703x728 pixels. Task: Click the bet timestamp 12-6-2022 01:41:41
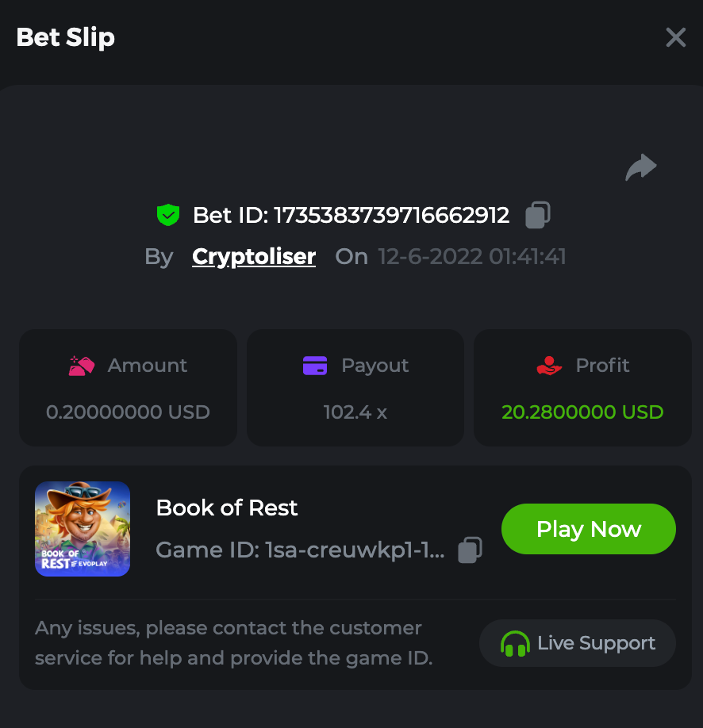471,257
